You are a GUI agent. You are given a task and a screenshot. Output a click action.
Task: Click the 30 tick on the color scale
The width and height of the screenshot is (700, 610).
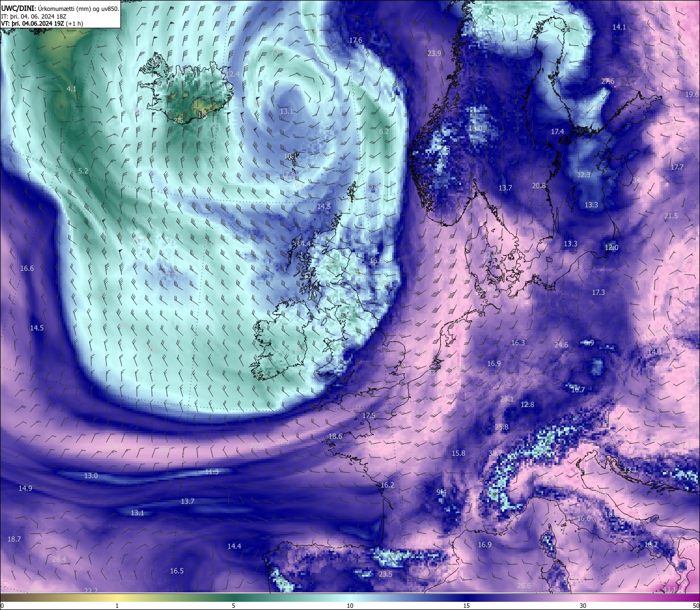[583, 606]
